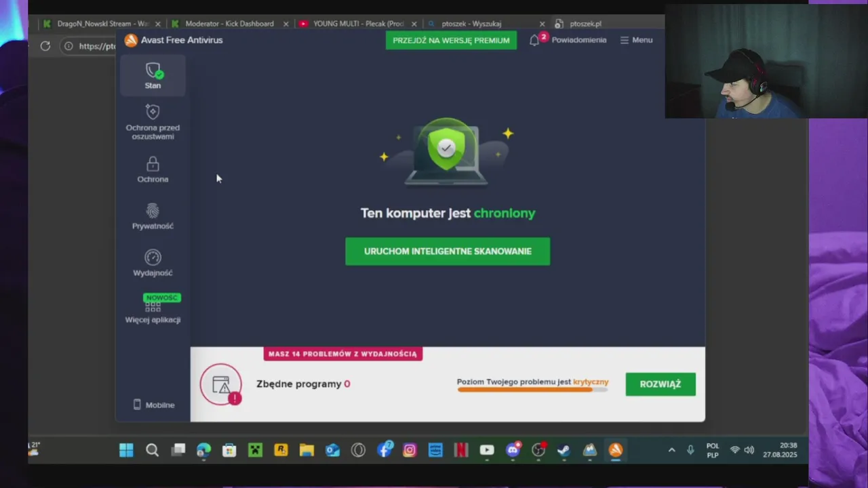Screen dimensions: 868x488
Task: Close the Moderator - Kick Dashboard tab
Action: [285, 24]
